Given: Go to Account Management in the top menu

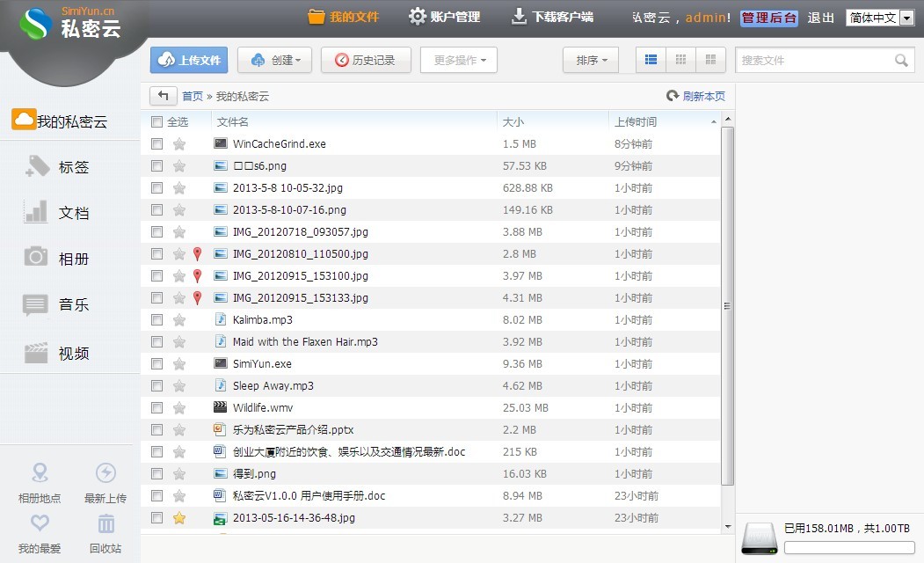Looking at the screenshot, I should point(445,17).
